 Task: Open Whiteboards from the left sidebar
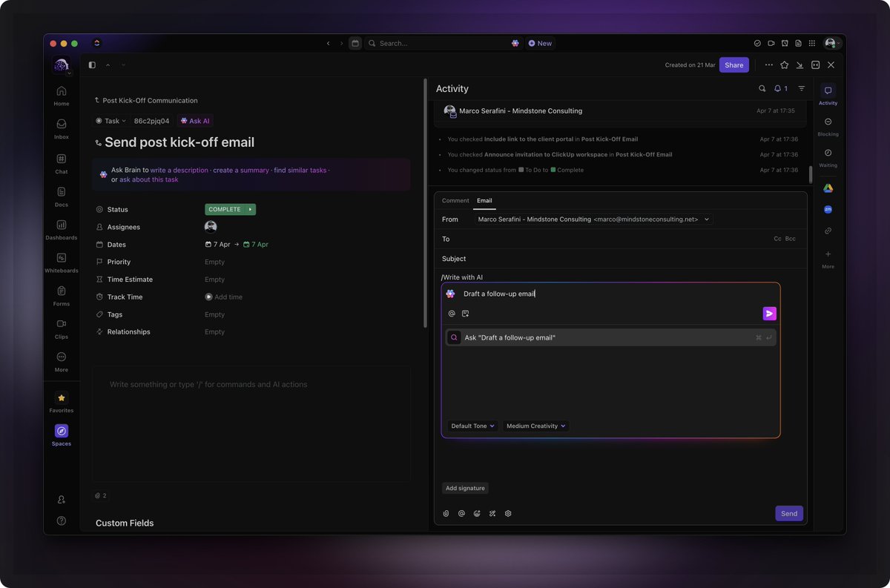[61, 261]
